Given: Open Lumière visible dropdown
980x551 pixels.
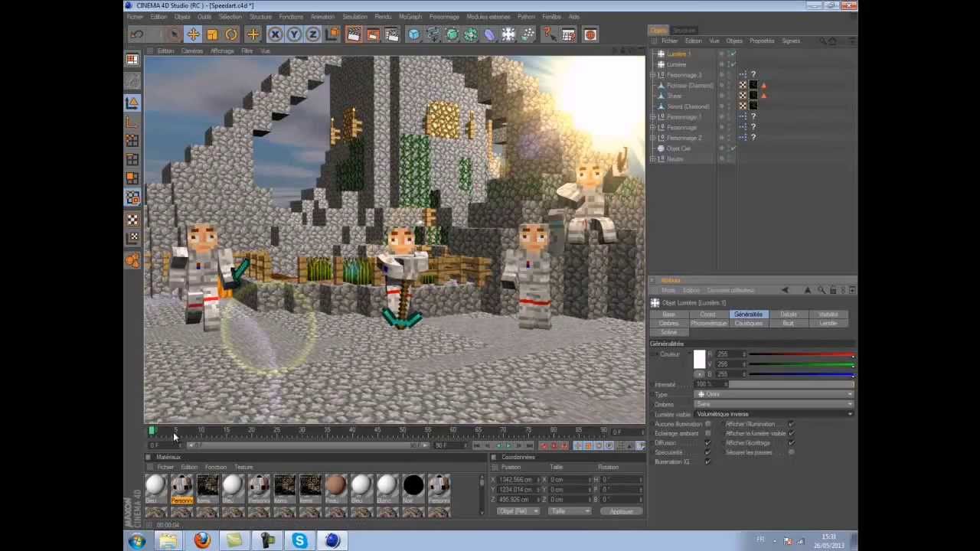Looking at the screenshot, I should (x=774, y=414).
